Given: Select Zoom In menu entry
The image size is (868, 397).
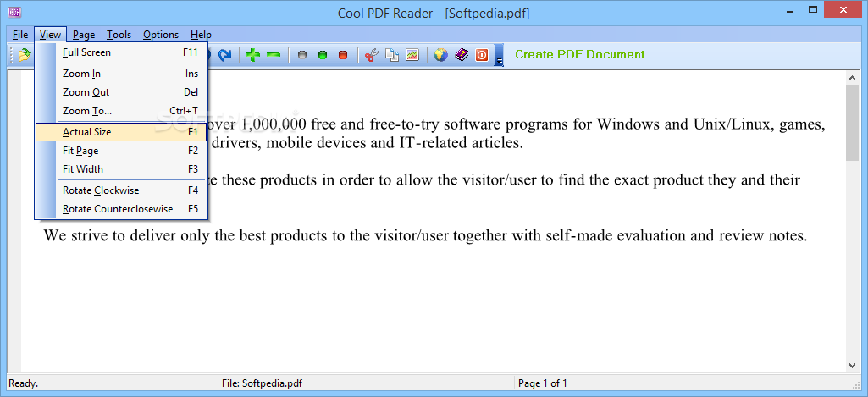Looking at the screenshot, I should (x=121, y=74).
